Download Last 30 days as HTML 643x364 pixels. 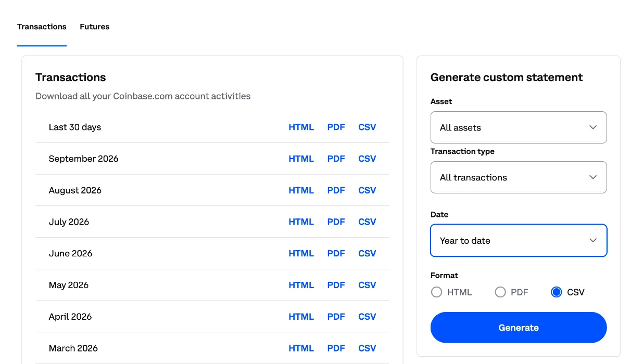coord(301,127)
